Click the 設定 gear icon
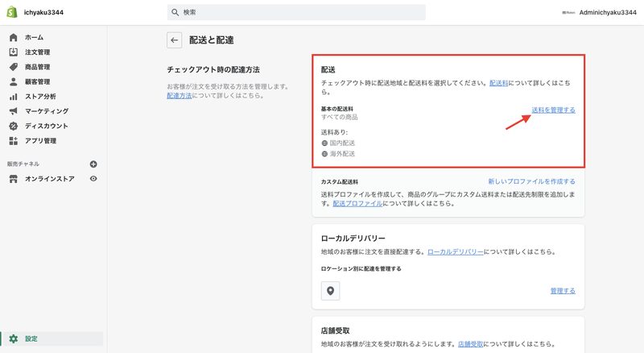Image resolution: width=644 pixels, height=353 pixels. click(14, 339)
